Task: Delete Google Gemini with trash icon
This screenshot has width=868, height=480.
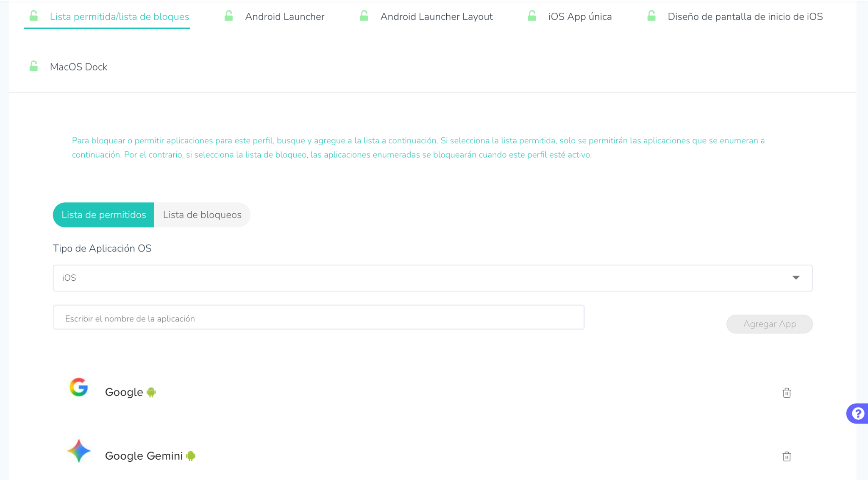Action: tap(787, 456)
